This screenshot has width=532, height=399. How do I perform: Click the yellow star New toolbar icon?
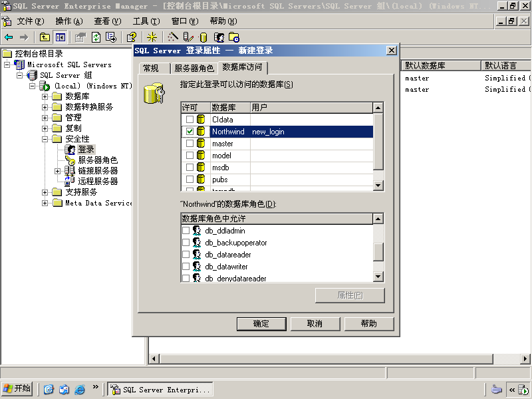tap(152, 37)
